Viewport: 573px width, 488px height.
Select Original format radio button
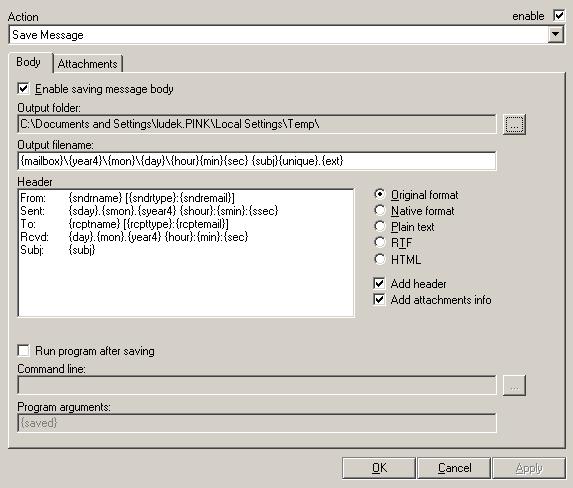click(380, 194)
